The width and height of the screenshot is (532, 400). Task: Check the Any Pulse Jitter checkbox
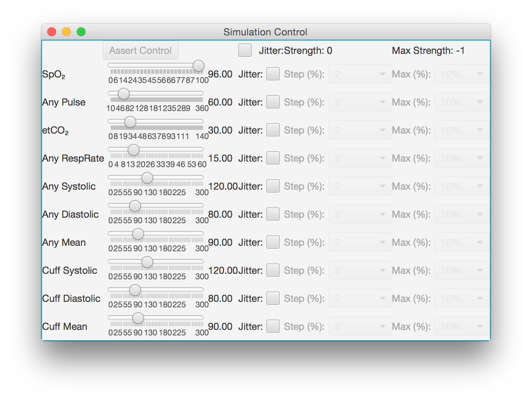coord(273,102)
